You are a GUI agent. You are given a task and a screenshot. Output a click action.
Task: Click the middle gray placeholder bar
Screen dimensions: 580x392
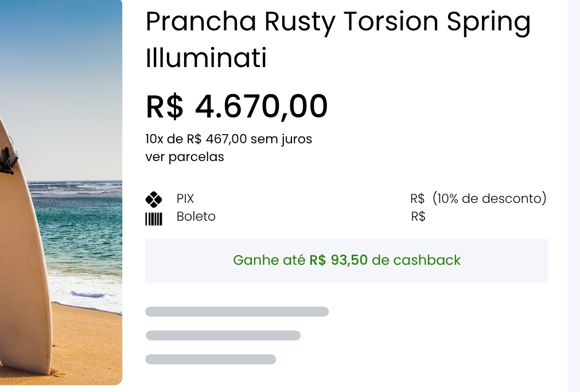223,336
